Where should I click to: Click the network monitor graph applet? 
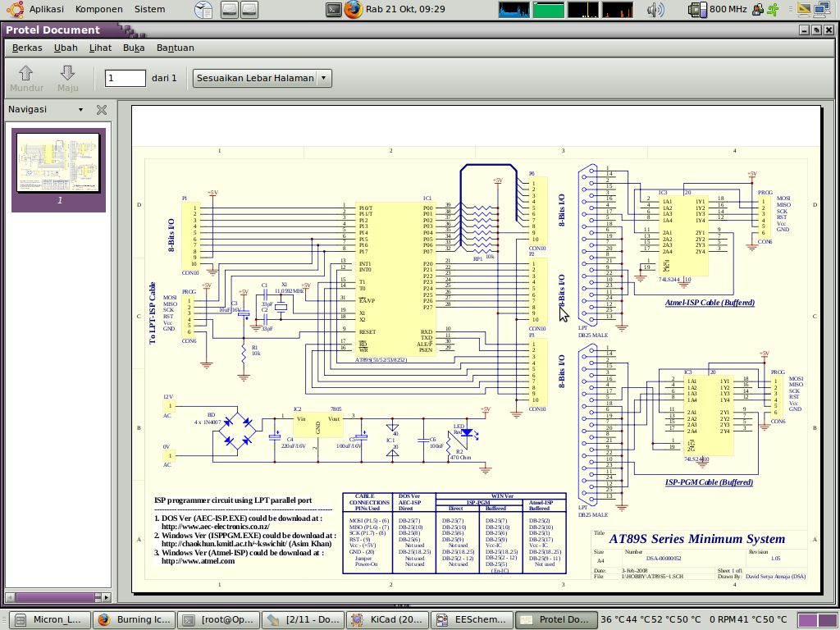(x=583, y=10)
